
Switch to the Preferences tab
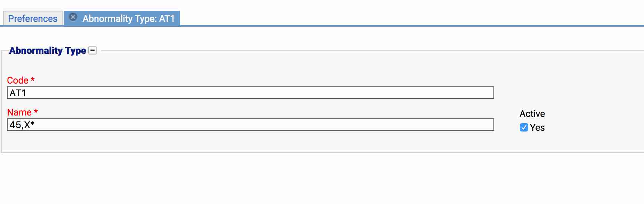(33, 18)
